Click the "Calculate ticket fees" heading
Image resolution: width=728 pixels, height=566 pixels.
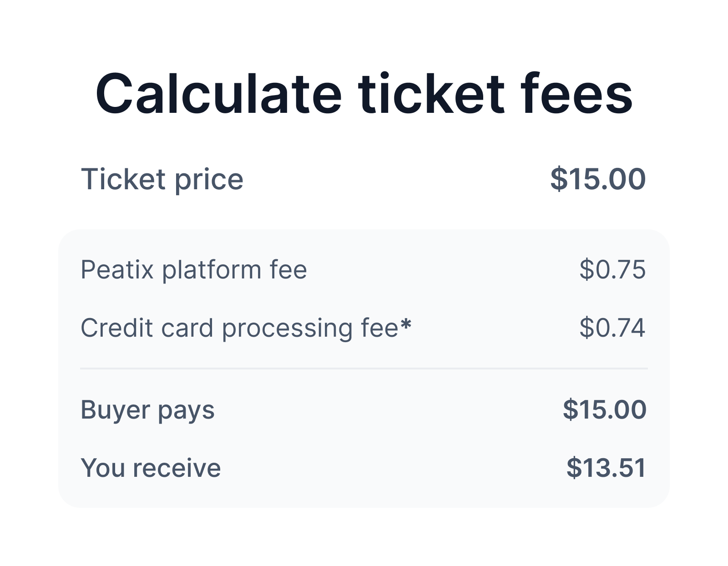tap(364, 94)
